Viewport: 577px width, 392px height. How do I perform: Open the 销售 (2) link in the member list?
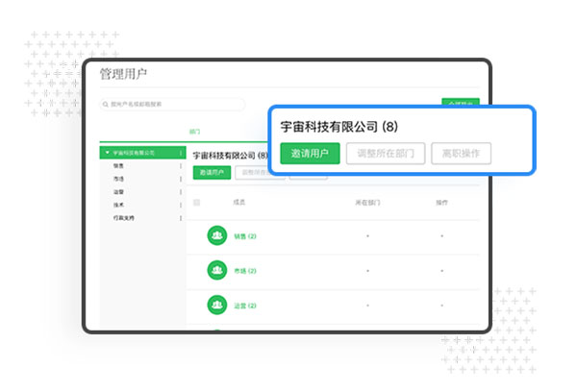[x=244, y=236]
